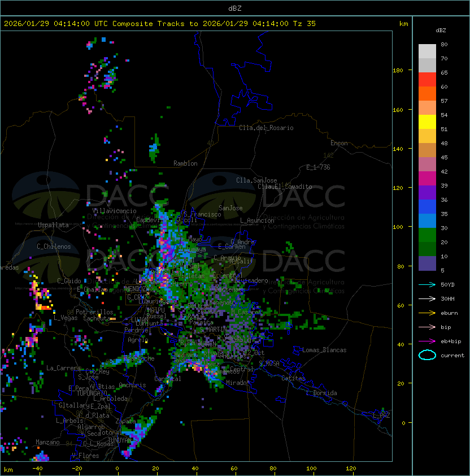The width and height of the screenshot is (470, 476).
Task: Click the 'C_Chilenos' map label
Action: pos(54,246)
